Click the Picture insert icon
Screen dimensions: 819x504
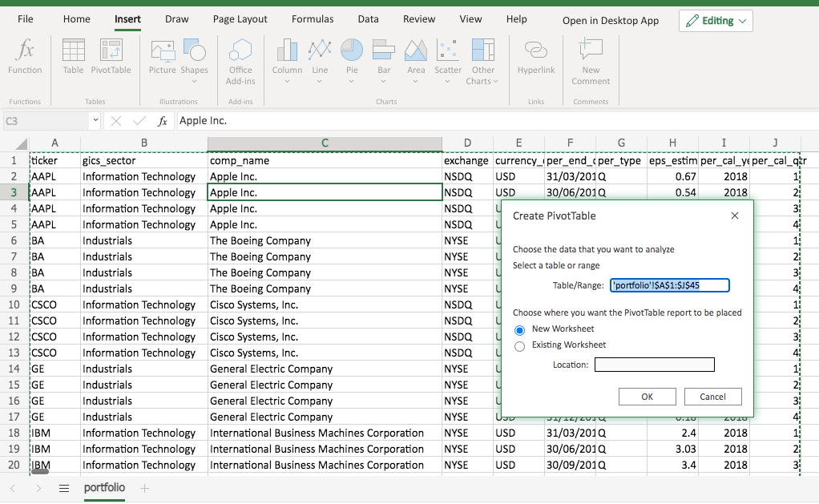click(162, 57)
